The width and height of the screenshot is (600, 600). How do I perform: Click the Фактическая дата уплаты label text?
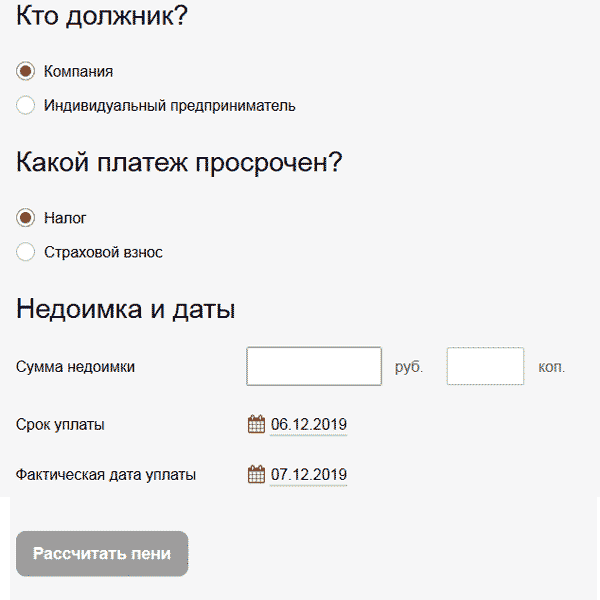point(106,474)
